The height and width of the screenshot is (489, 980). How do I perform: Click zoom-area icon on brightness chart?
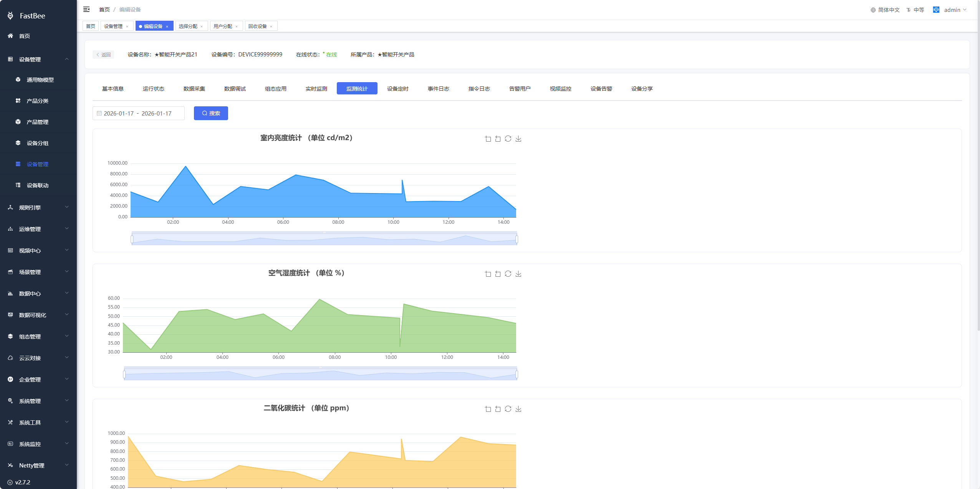coord(488,139)
